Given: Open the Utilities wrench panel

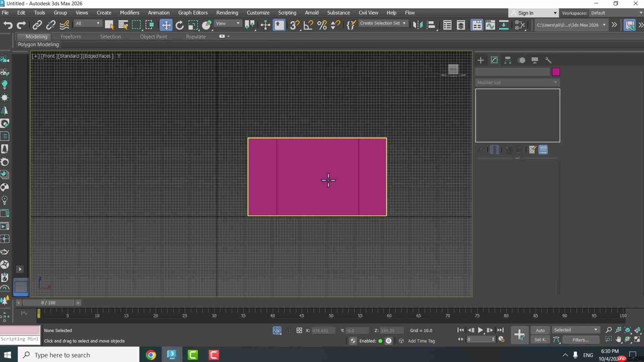Looking at the screenshot, I should pyautogui.click(x=548, y=60).
